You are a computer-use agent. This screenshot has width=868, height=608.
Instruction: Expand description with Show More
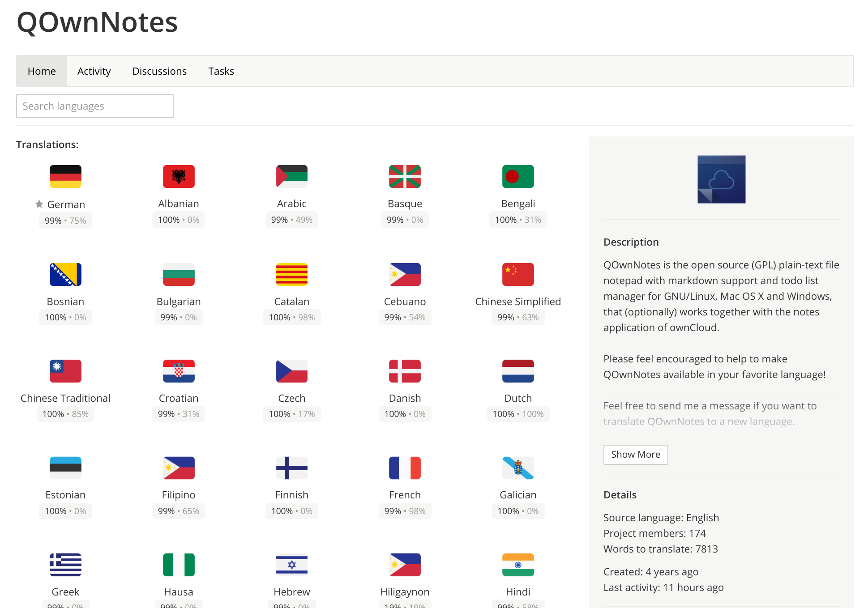coord(635,455)
